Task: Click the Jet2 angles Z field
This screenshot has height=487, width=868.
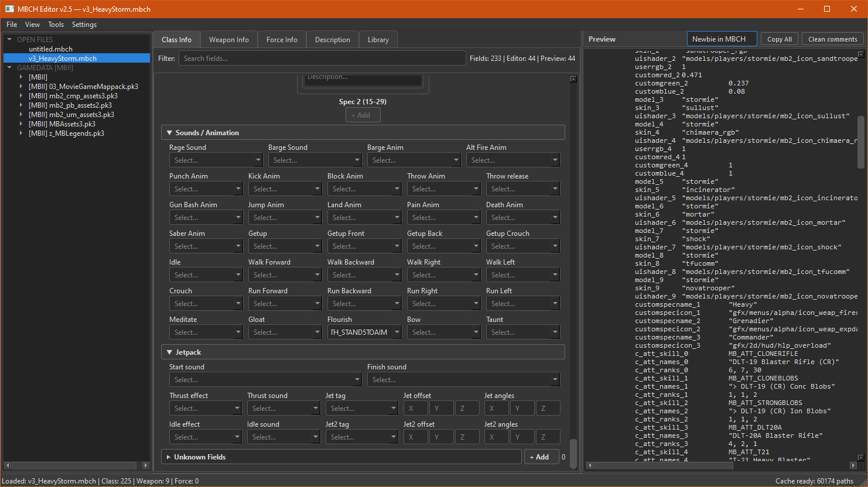Action: tap(548, 437)
